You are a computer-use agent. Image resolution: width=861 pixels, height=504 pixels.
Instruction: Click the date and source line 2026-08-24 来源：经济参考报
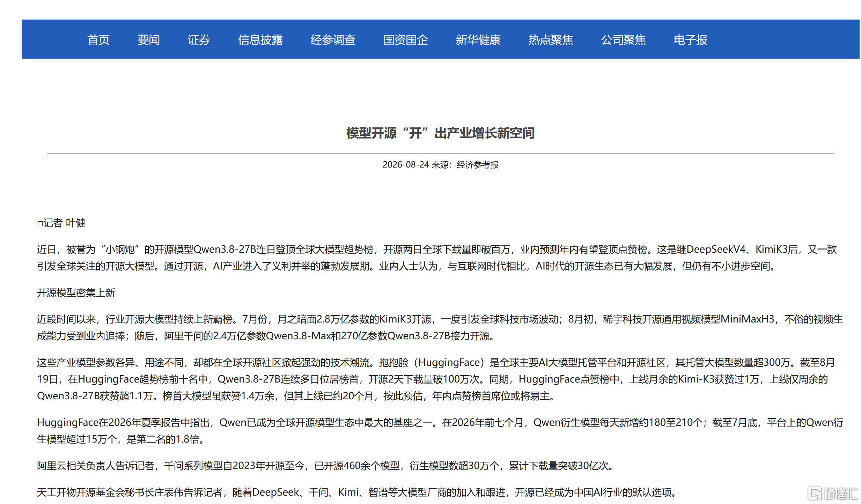440,164
